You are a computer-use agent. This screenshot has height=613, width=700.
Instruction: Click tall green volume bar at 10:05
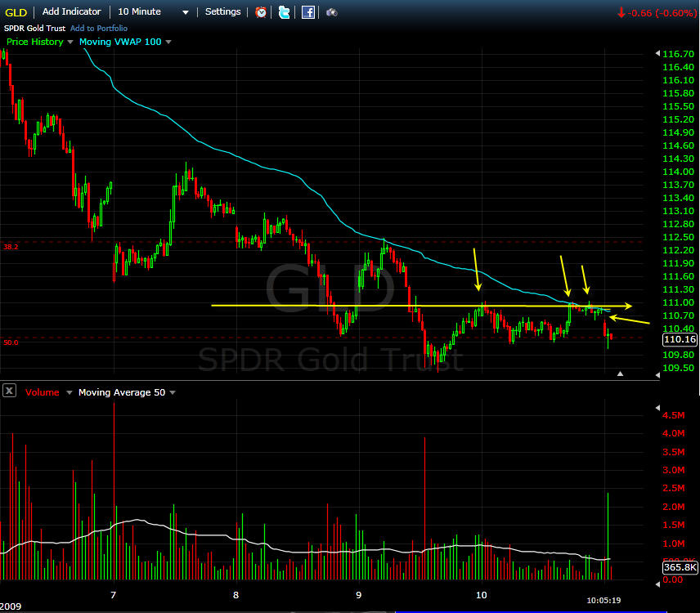(x=608, y=536)
